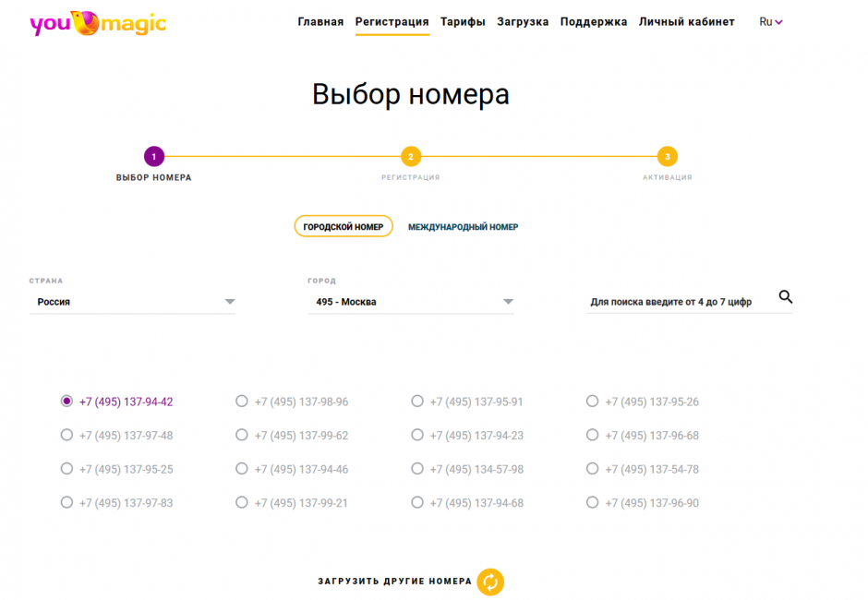This screenshot has height=600, width=868.
Task: Select number +7 (495) 134-57-98
Action: (x=417, y=469)
